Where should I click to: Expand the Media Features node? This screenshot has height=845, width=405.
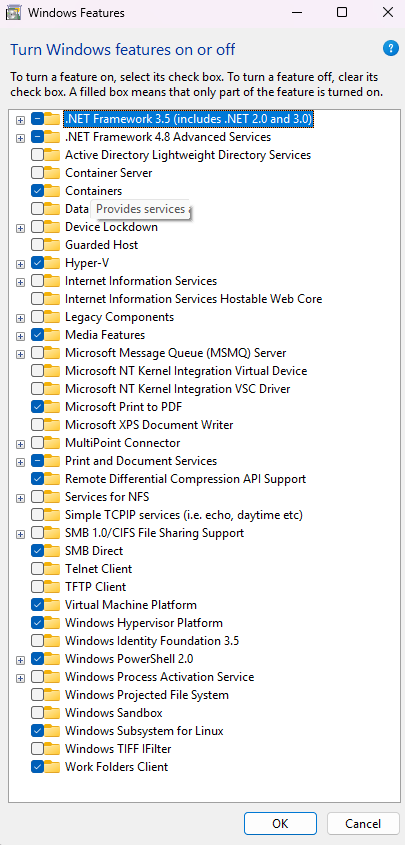tap(20, 335)
